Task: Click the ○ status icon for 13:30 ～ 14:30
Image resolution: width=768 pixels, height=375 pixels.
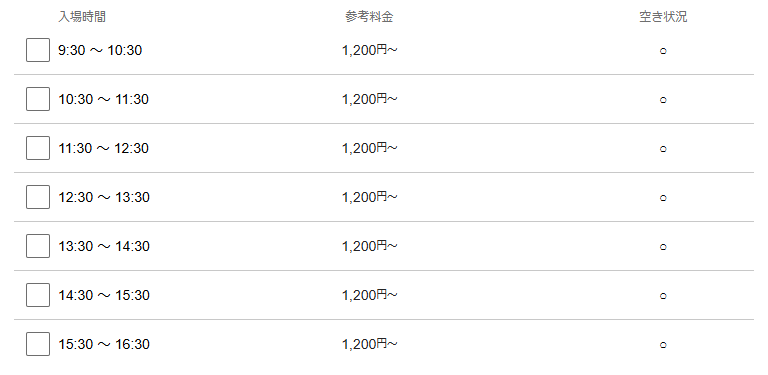Action: pos(663,247)
